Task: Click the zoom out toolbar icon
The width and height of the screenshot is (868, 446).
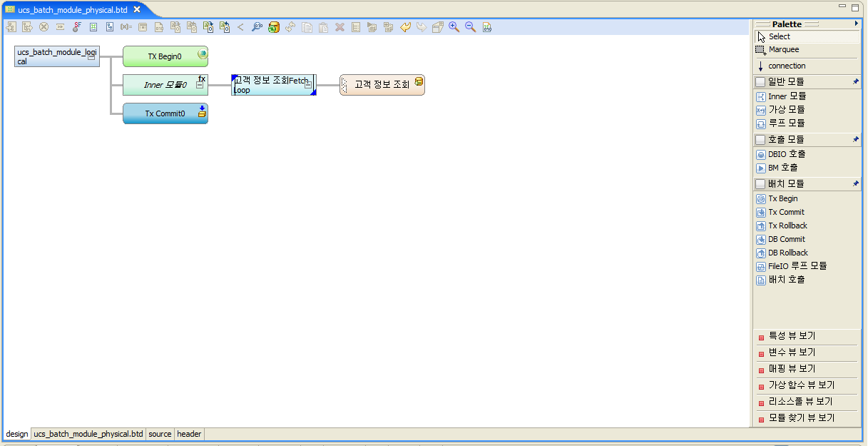Action: coord(470,26)
